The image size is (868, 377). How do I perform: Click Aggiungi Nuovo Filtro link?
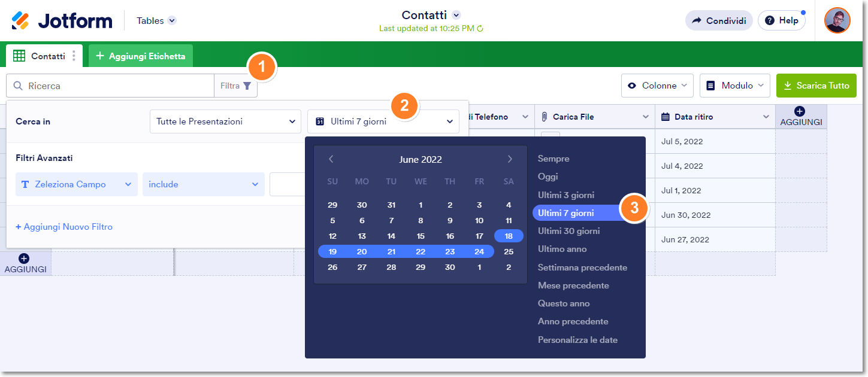point(64,227)
